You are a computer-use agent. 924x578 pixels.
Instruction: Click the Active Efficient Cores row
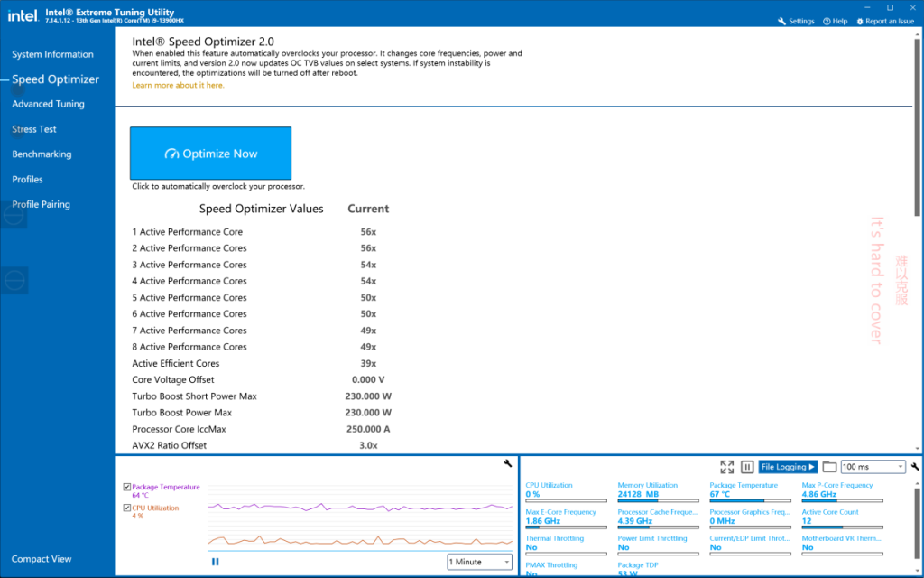[262, 363]
